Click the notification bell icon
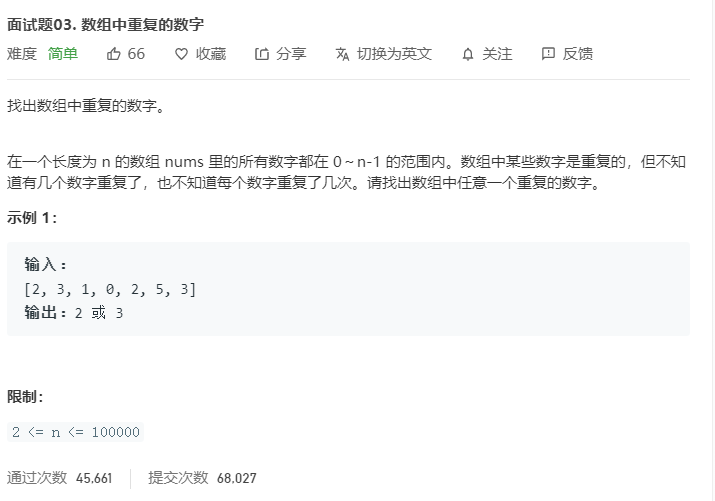 click(x=468, y=54)
